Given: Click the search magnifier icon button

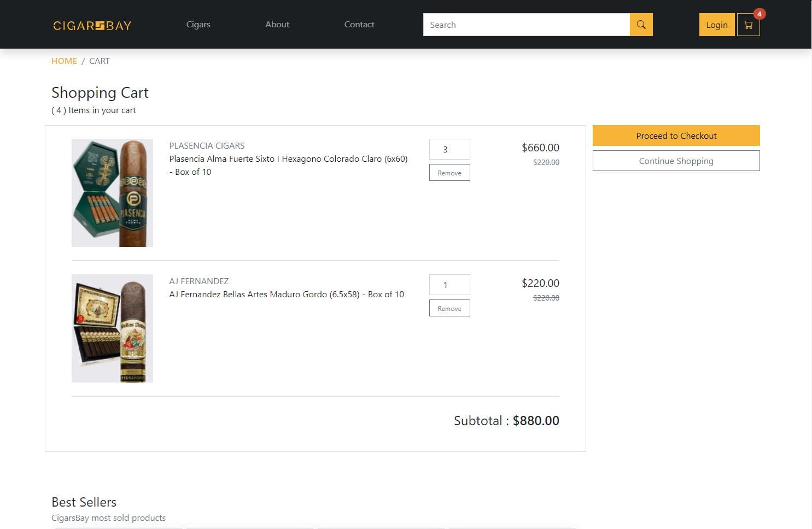Looking at the screenshot, I should (641, 25).
